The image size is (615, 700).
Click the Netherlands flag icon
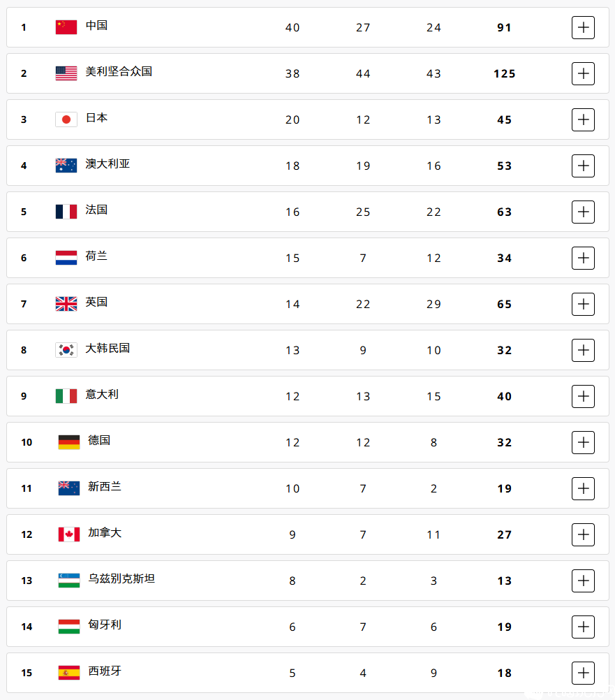(66, 258)
